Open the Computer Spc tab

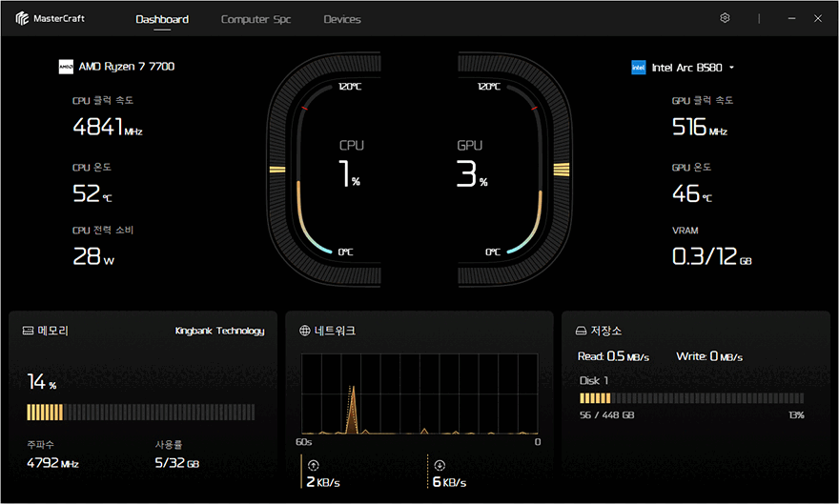tap(256, 19)
